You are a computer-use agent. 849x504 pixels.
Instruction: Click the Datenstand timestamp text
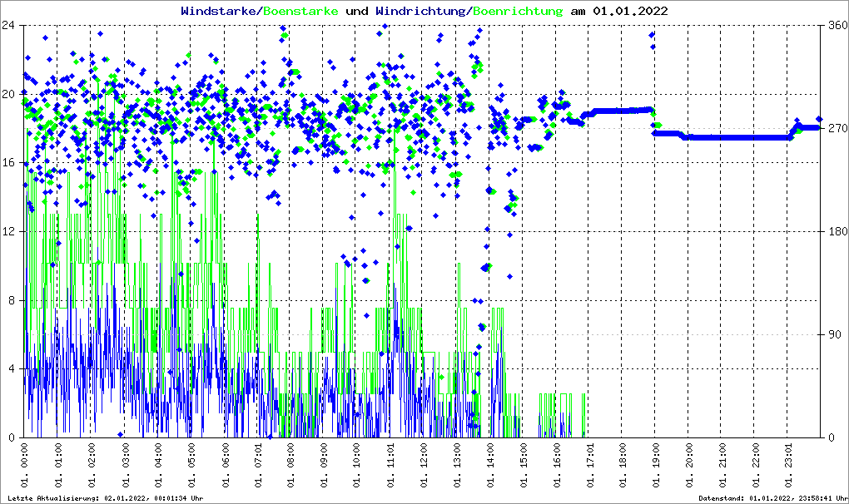[771, 498]
